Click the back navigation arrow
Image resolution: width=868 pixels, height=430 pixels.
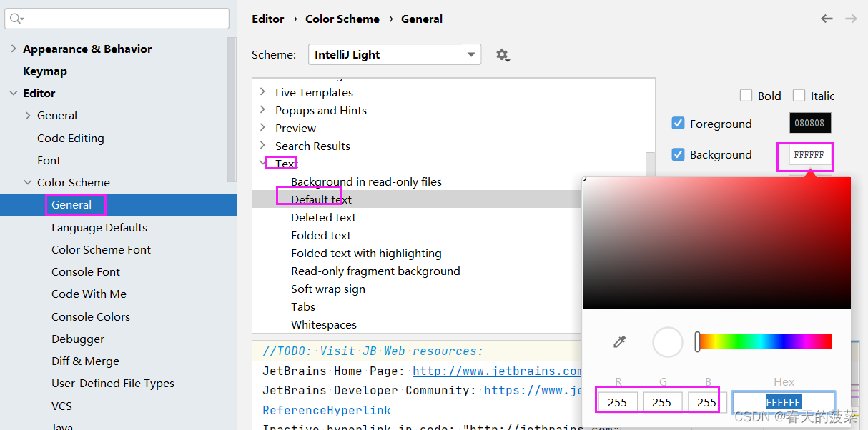tap(827, 19)
